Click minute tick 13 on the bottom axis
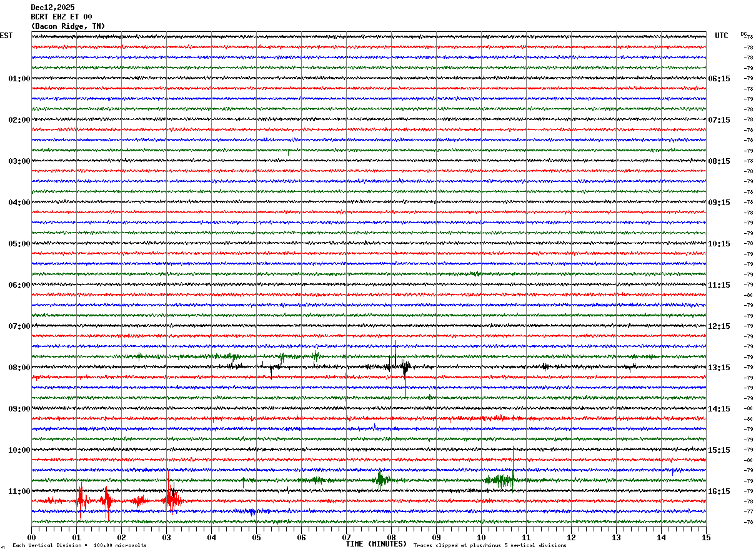The width and height of the screenshot is (756, 554). click(x=616, y=537)
